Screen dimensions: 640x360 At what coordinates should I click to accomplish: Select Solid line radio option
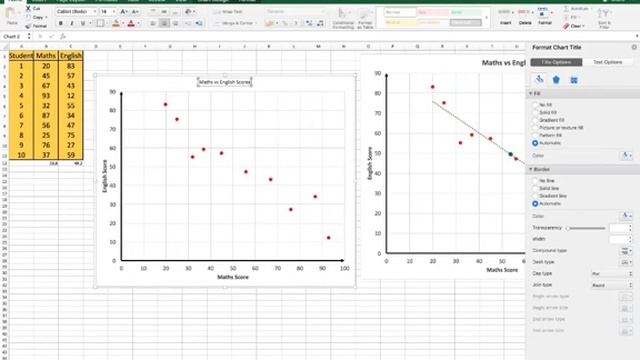tap(535, 188)
